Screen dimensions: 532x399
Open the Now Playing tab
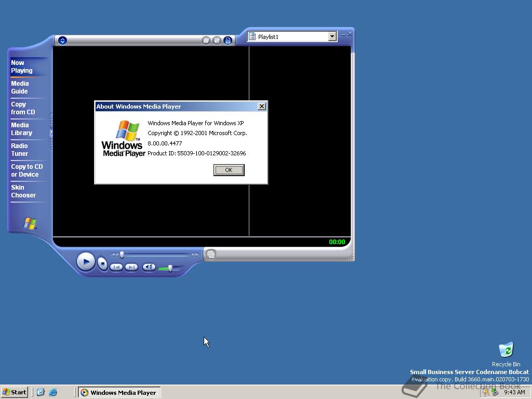click(x=22, y=66)
